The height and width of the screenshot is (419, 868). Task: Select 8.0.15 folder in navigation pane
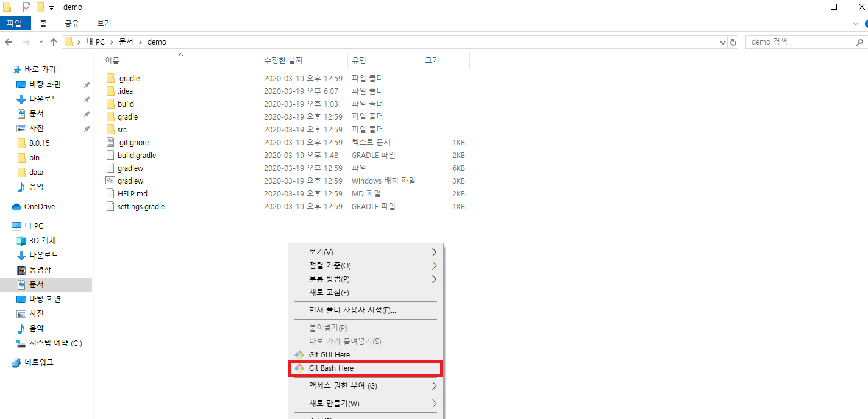(x=40, y=143)
